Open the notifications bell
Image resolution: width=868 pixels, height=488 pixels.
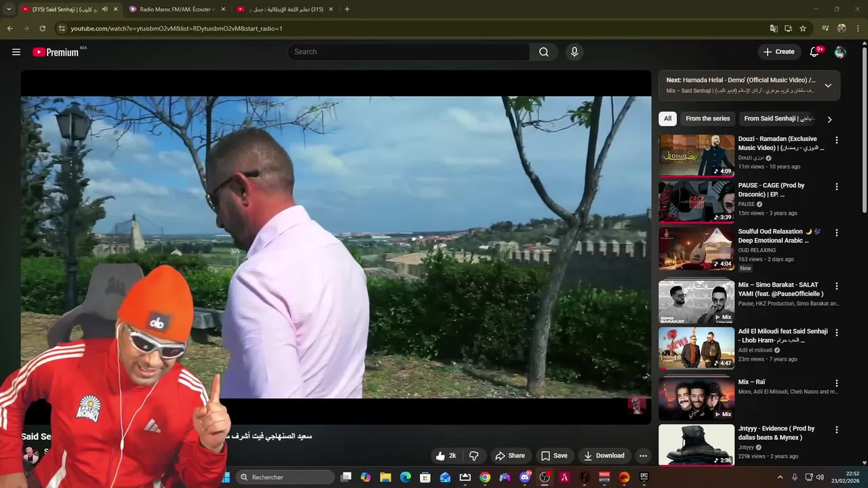(x=815, y=52)
